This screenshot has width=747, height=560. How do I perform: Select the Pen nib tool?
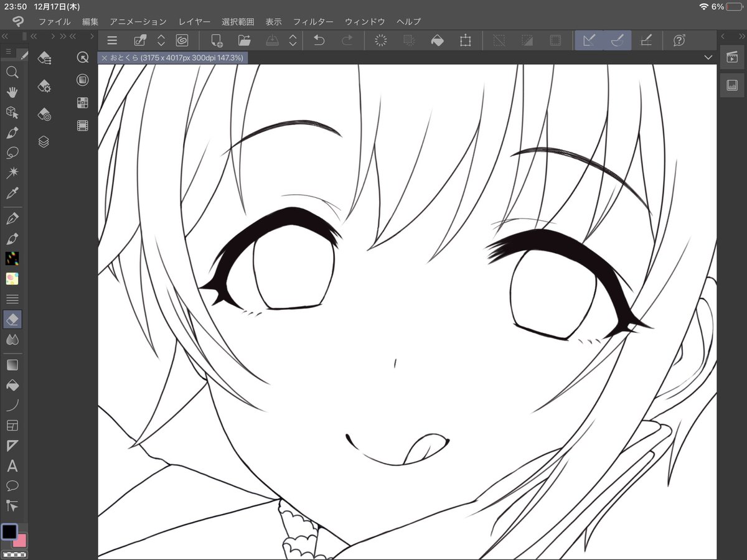(x=12, y=218)
